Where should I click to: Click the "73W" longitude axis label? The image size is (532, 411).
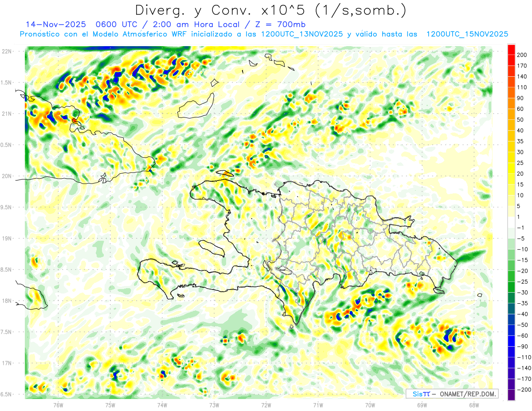click(214, 405)
